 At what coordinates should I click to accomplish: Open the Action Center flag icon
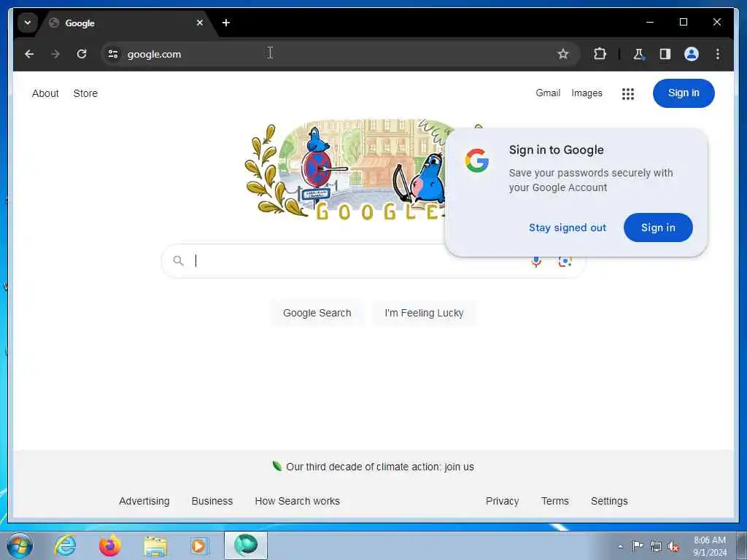tap(638, 545)
